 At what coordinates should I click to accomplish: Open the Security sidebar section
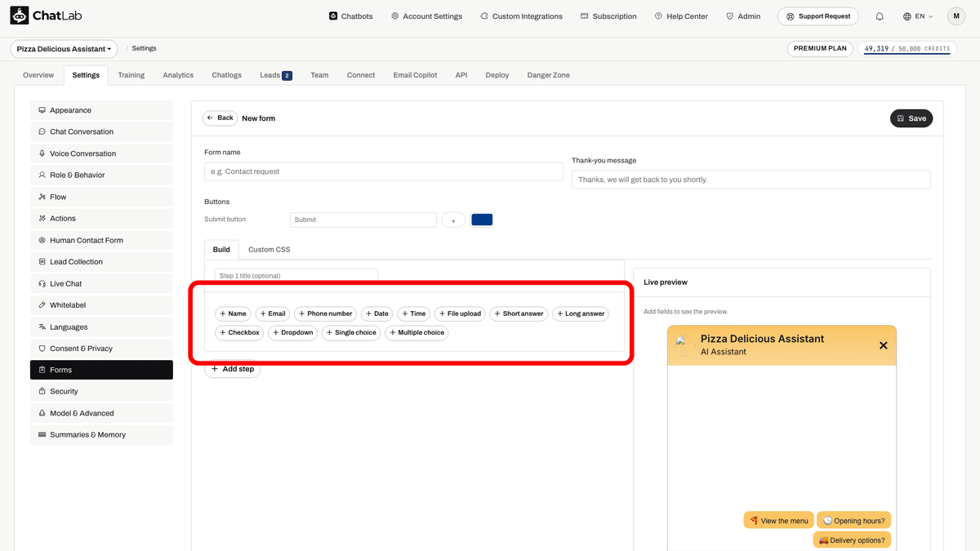tap(101, 392)
